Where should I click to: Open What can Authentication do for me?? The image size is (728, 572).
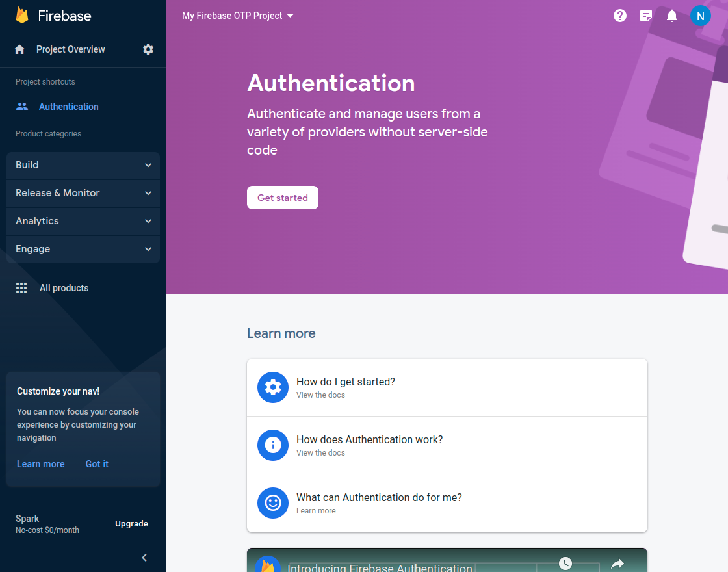coord(447,503)
